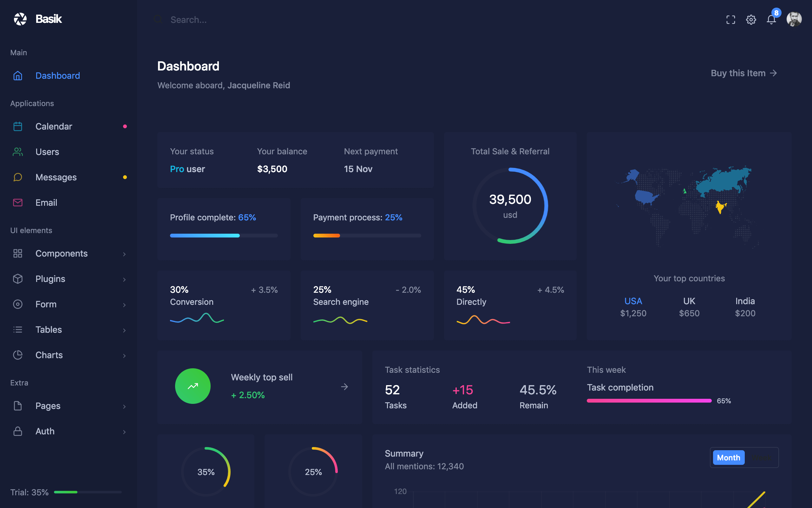Viewport: 812px width, 508px height.
Task: Click the "- 2.0%" Search engine change
Action: tap(408, 290)
